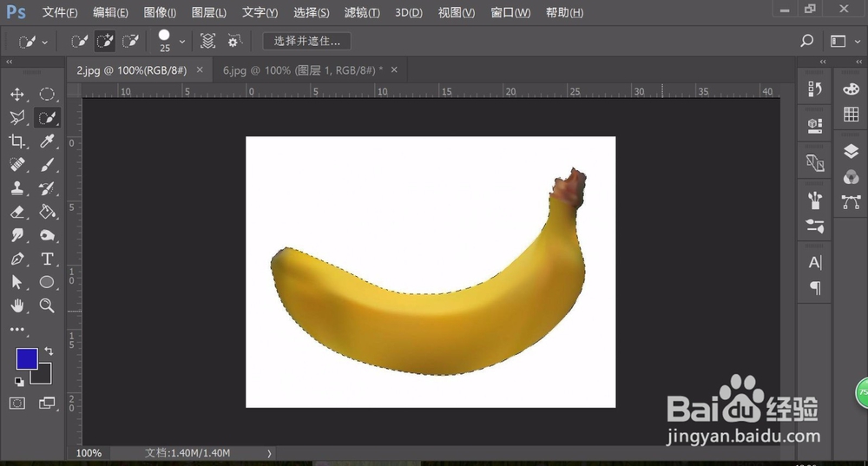Close the 6.jpg document tab
Screen dimensions: 868x466
[x=394, y=69]
